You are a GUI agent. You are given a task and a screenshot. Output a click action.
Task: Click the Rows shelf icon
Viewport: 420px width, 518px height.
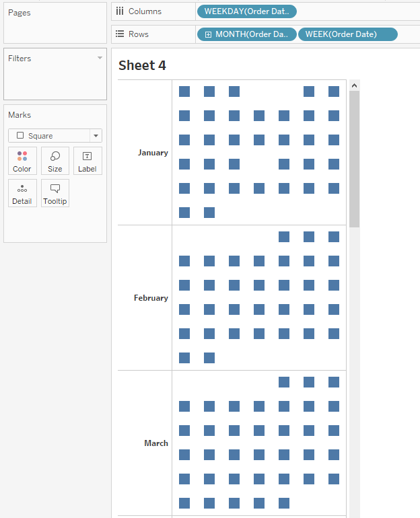120,34
